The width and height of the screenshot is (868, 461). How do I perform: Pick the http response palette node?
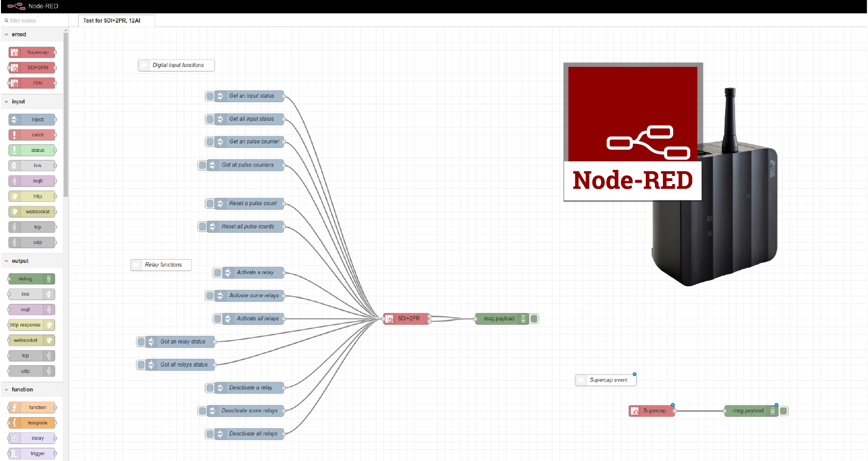(x=31, y=325)
